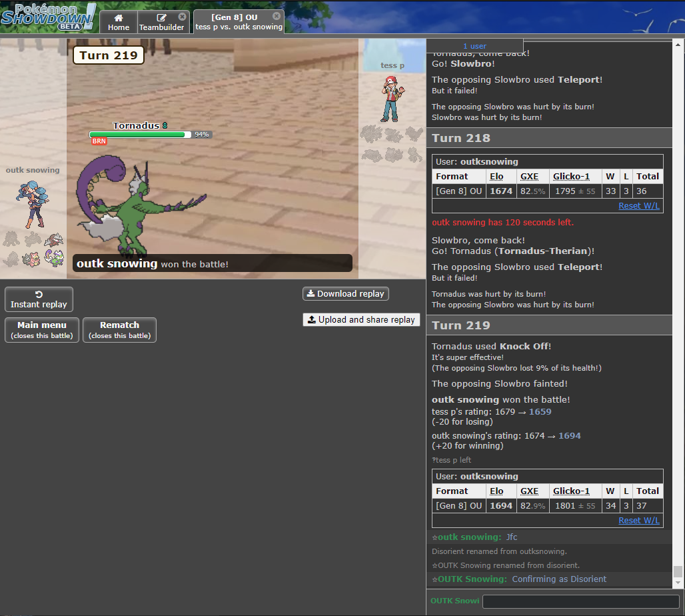685x616 pixels.
Task: Click the chat log scrollbar up arrow
Action: (x=678, y=45)
